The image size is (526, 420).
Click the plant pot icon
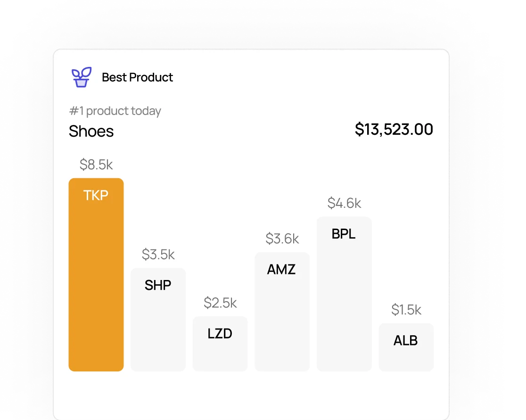pyautogui.click(x=82, y=77)
